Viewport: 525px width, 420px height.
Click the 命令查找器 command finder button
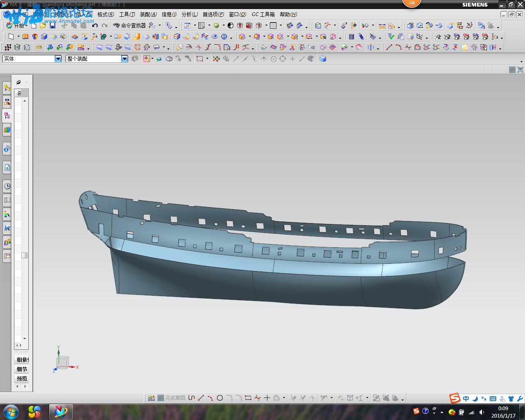pyautogui.click(x=130, y=25)
